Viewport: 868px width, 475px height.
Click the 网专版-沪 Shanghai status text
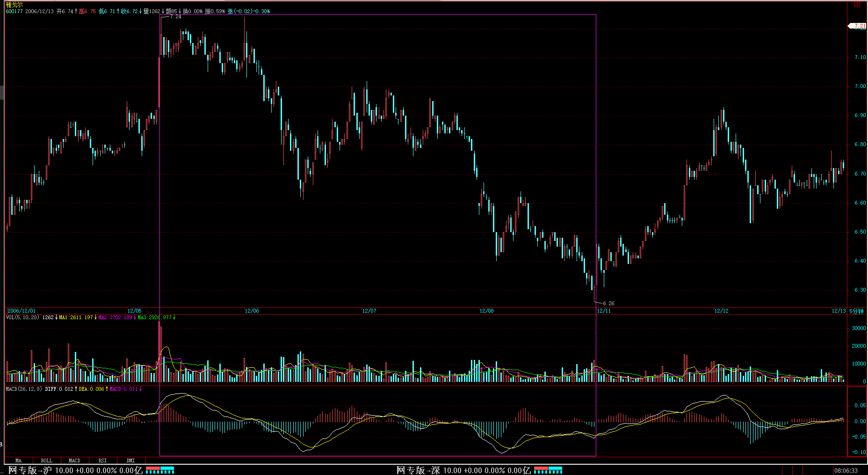(x=30, y=470)
